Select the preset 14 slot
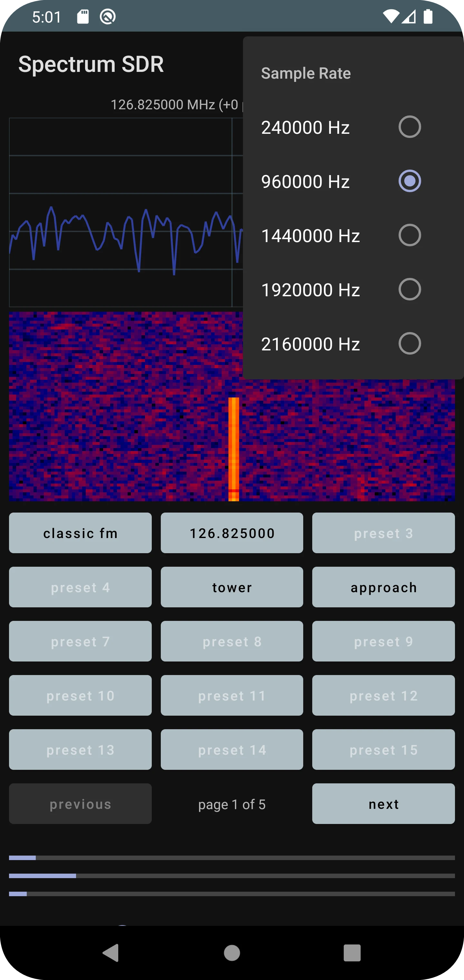 pyautogui.click(x=232, y=750)
